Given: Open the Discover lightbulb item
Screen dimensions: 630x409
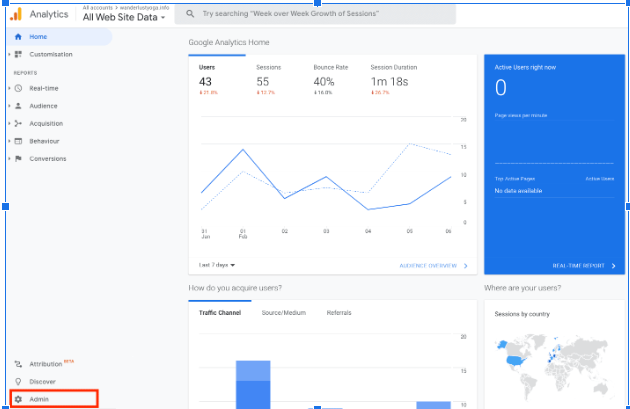Looking at the screenshot, I should pos(42,381).
